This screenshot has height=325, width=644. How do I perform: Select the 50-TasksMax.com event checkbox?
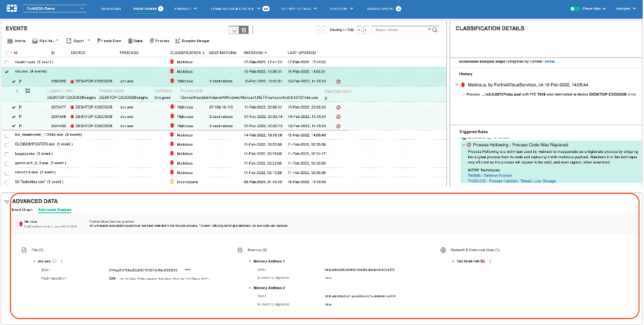[x=7, y=181]
